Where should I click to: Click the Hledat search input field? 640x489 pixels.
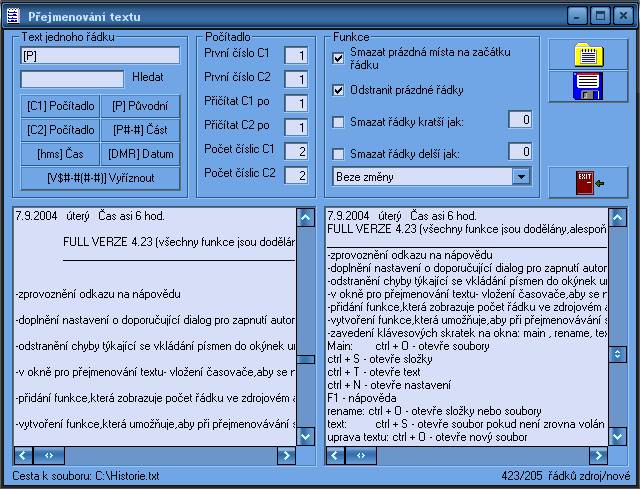(x=72, y=79)
